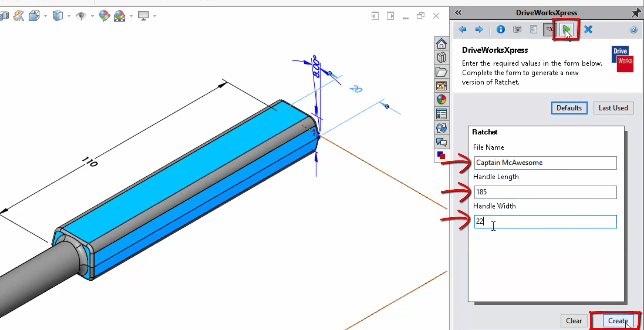Click the green Run play icon
The image size is (644, 330).
tap(566, 30)
